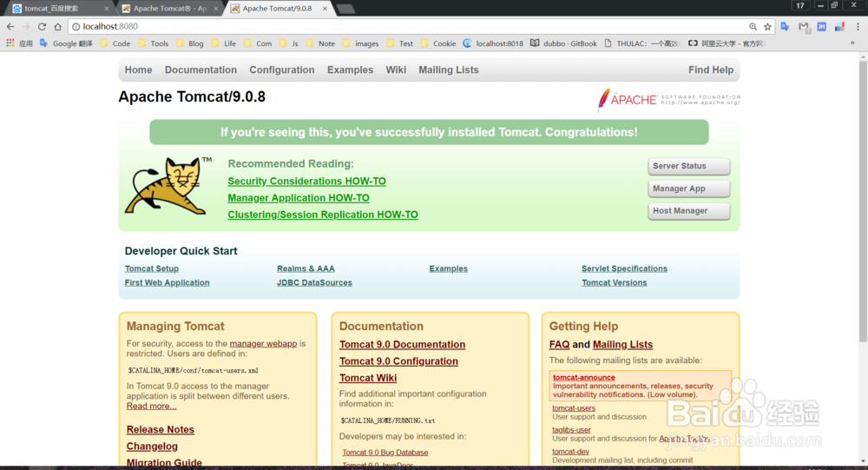Reload the localhost:8080 page
The width and height of the screenshot is (868, 470).
[42, 26]
